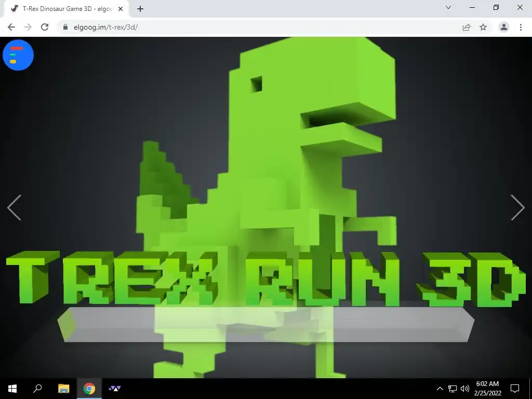Open File Explorer from taskbar

(63, 389)
